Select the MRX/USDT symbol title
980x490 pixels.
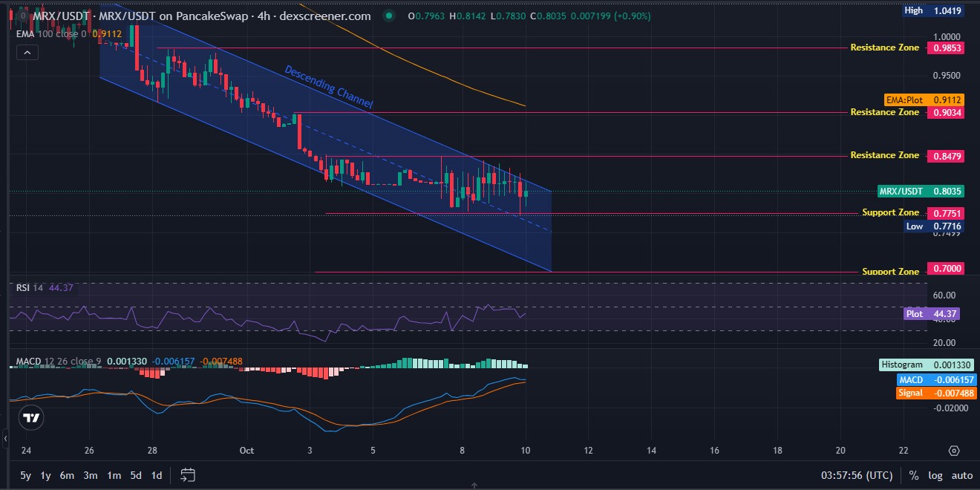coord(201,16)
